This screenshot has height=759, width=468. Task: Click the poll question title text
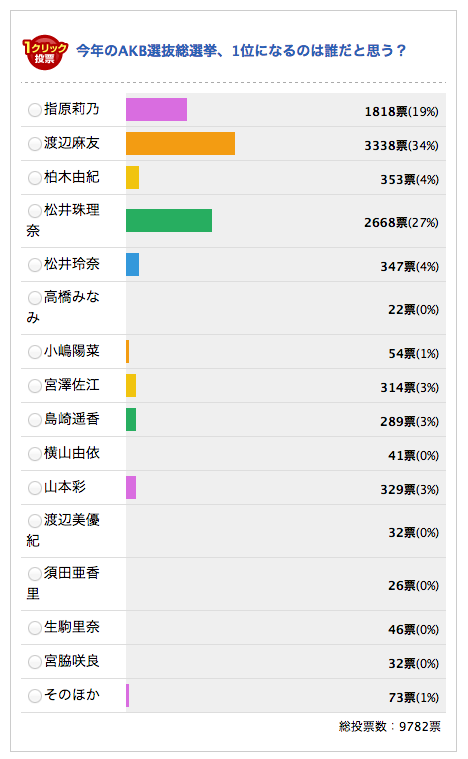[x=241, y=50]
